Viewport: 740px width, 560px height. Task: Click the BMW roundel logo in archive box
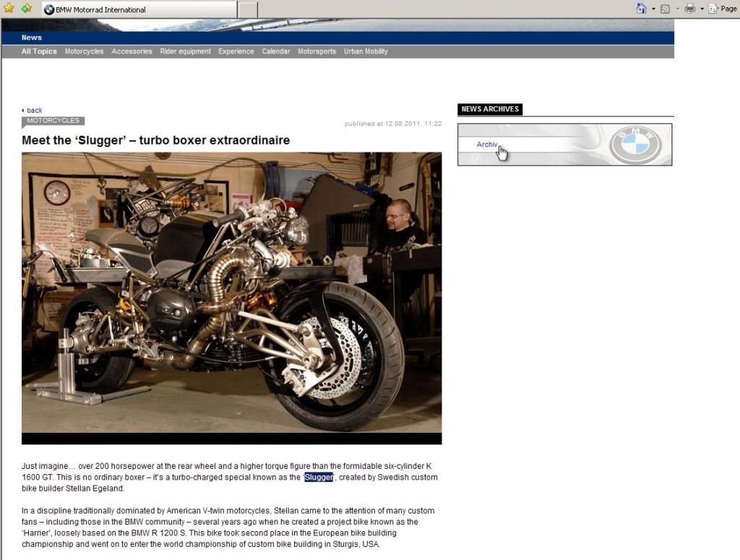[635, 145]
